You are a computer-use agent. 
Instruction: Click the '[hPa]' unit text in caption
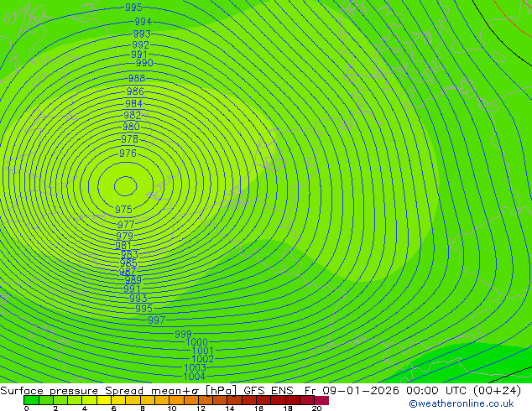(x=222, y=391)
